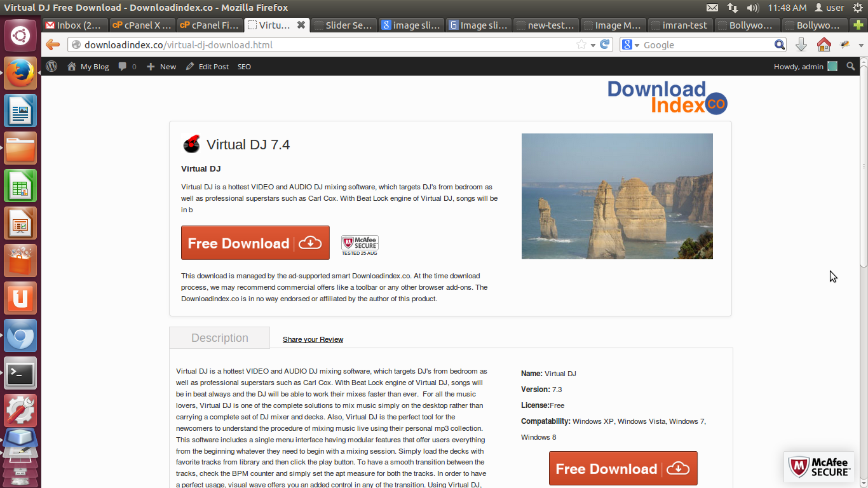Click the WordPress logo in admin bar
This screenshot has height=488, width=868.
click(x=52, y=66)
